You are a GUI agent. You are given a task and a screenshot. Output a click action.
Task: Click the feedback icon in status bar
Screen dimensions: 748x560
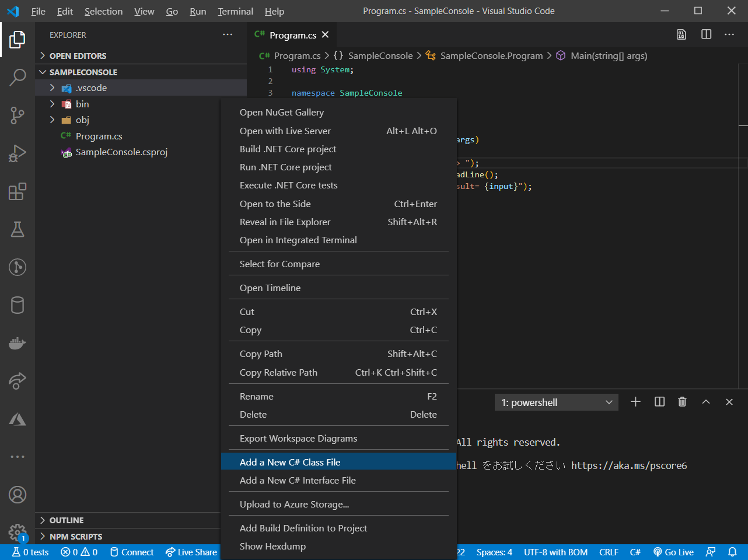tap(711, 552)
